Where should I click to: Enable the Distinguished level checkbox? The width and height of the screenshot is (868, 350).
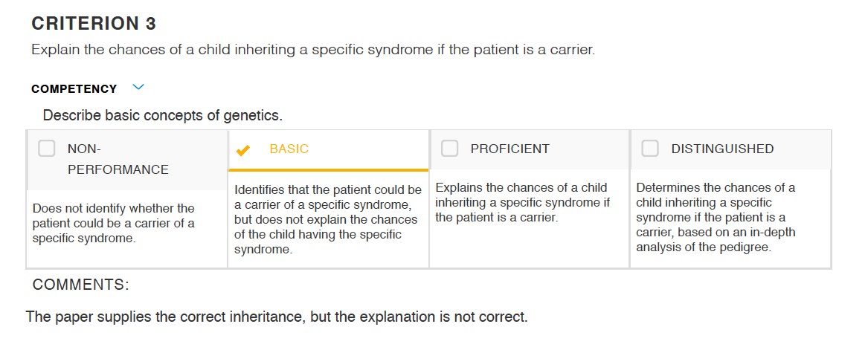(650, 148)
